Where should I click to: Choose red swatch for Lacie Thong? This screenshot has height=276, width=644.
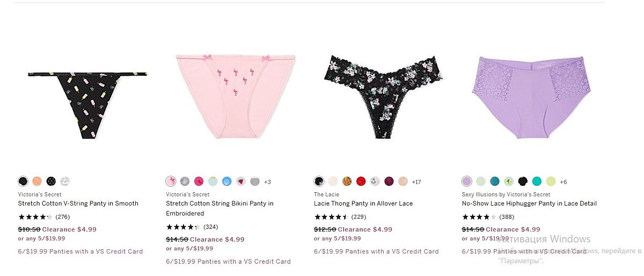coord(361,181)
